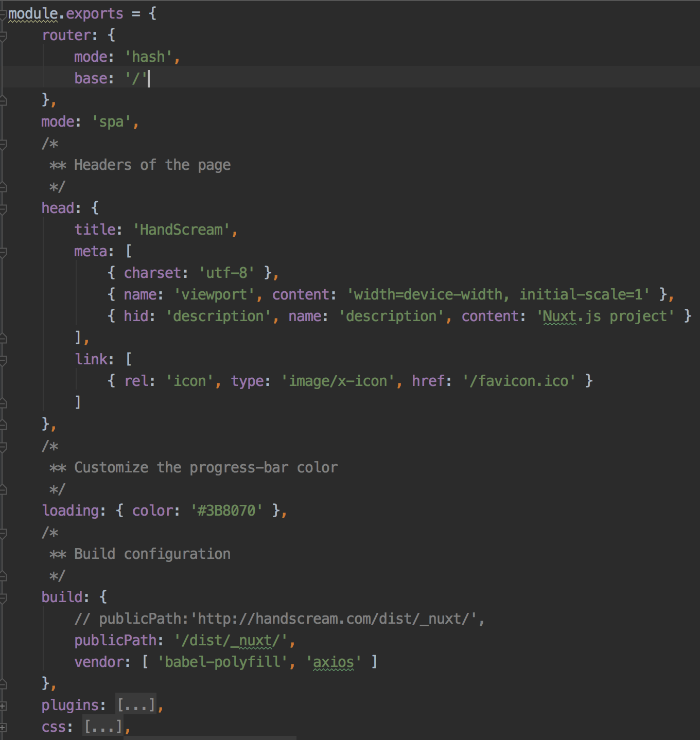This screenshot has height=740, width=700.
Task: Collapse the head block using gutter marker
Action: (x=4, y=207)
